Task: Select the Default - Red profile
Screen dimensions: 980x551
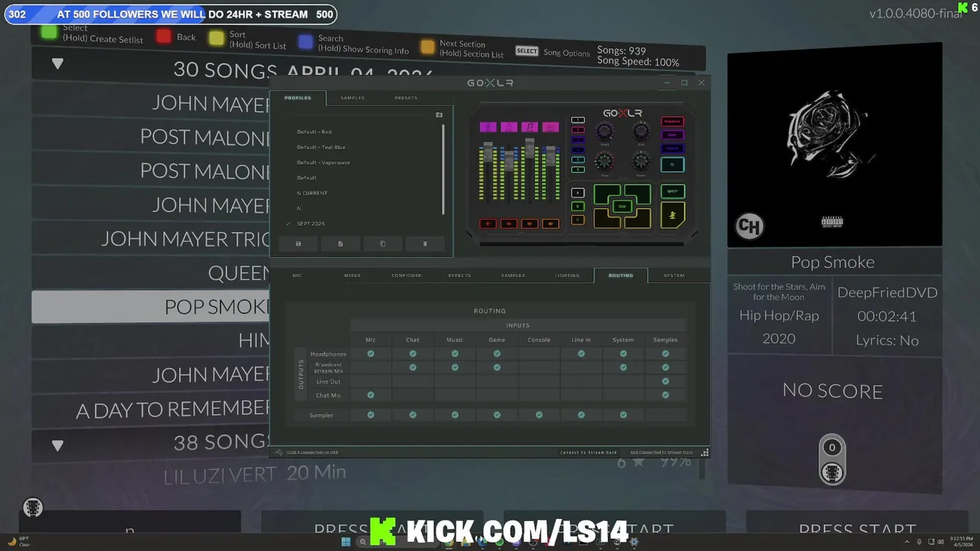Action: (x=314, y=132)
